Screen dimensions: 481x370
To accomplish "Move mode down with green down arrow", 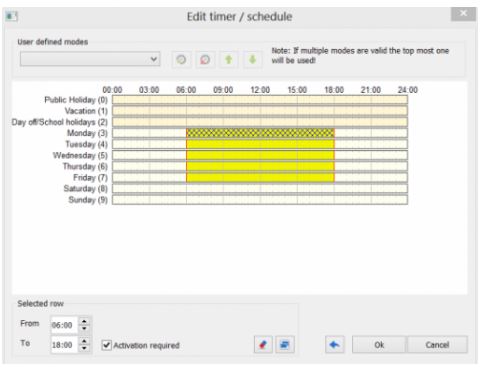I will (x=253, y=60).
